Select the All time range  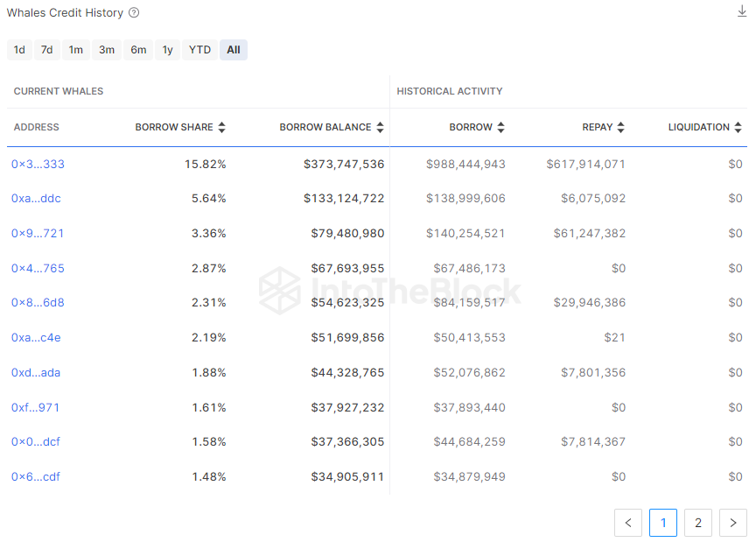pos(234,50)
